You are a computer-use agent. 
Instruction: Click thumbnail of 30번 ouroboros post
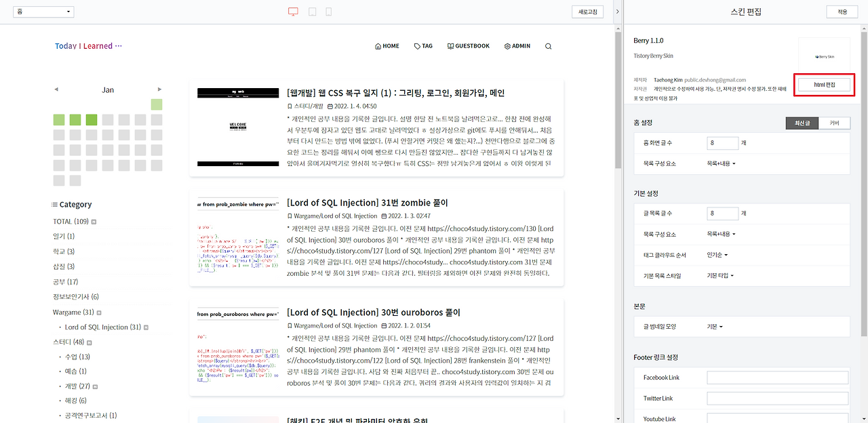pyautogui.click(x=238, y=346)
